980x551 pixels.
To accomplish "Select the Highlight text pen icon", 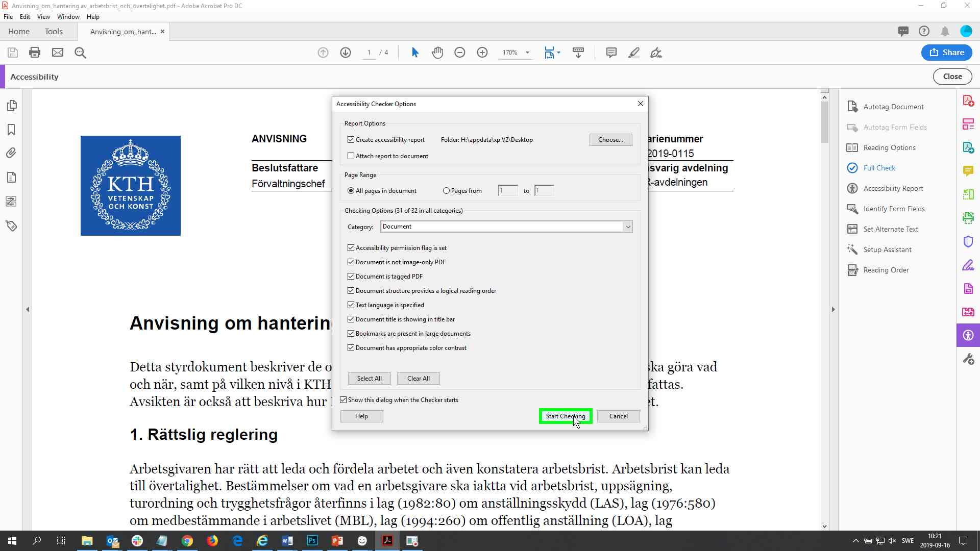I will pyautogui.click(x=634, y=53).
